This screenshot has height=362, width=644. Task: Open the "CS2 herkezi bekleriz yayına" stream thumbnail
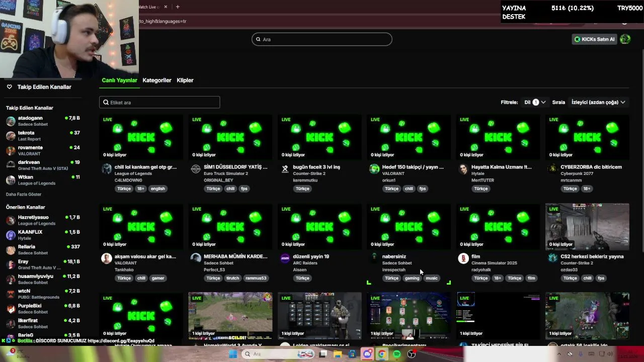pyautogui.click(x=587, y=227)
